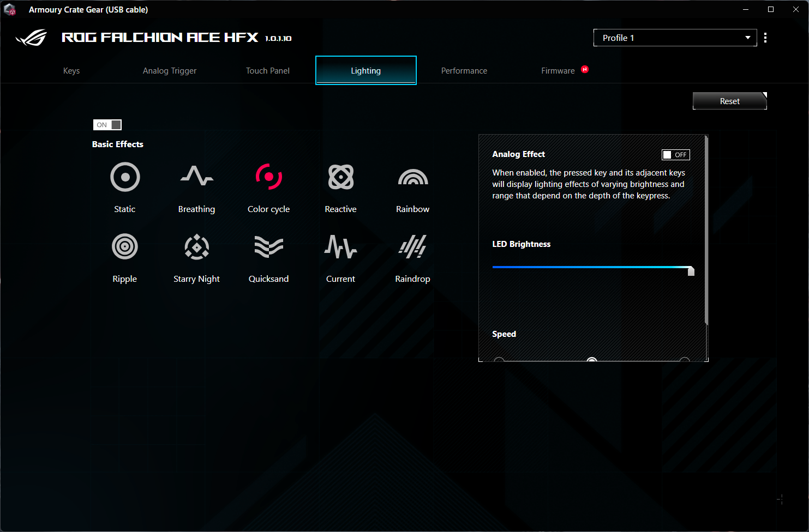This screenshot has height=532, width=809.
Task: Click the Speed label
Action: pos(504,334)
